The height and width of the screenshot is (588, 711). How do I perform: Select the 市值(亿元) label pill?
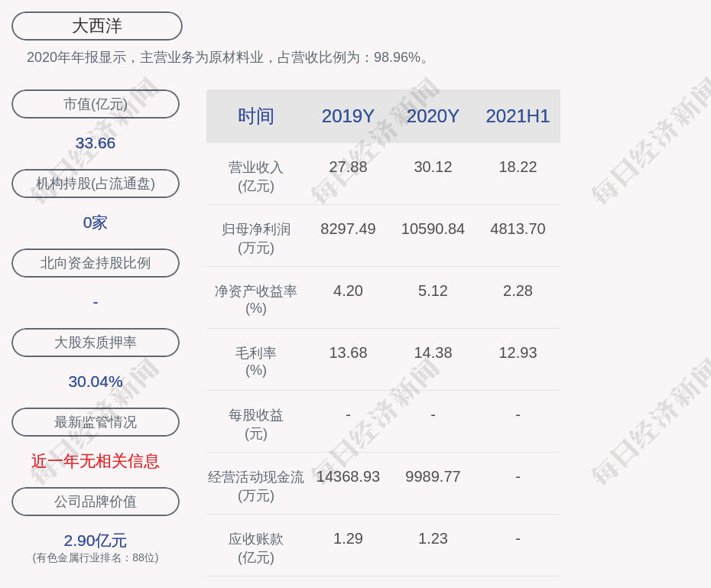(96, 104)
